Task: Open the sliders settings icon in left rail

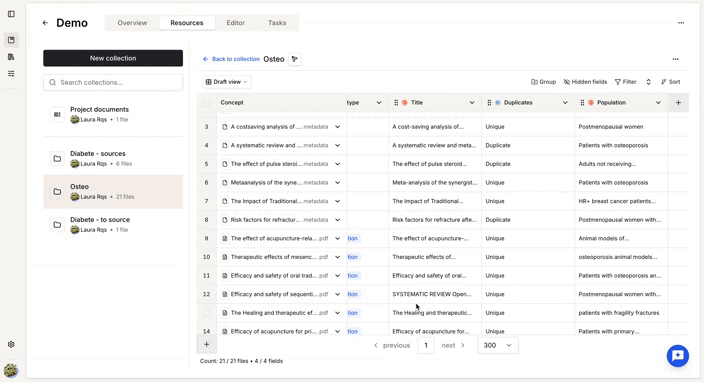Action: [x=11, y=73]
